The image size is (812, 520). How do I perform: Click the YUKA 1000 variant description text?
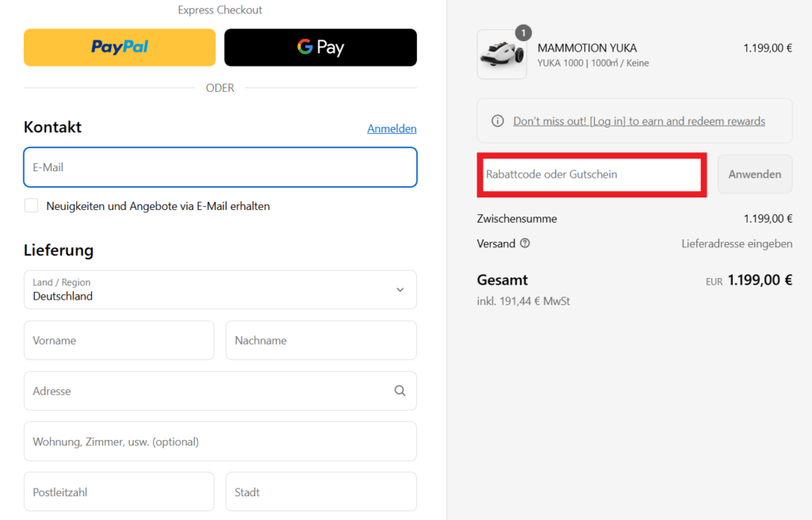point(593,63)
